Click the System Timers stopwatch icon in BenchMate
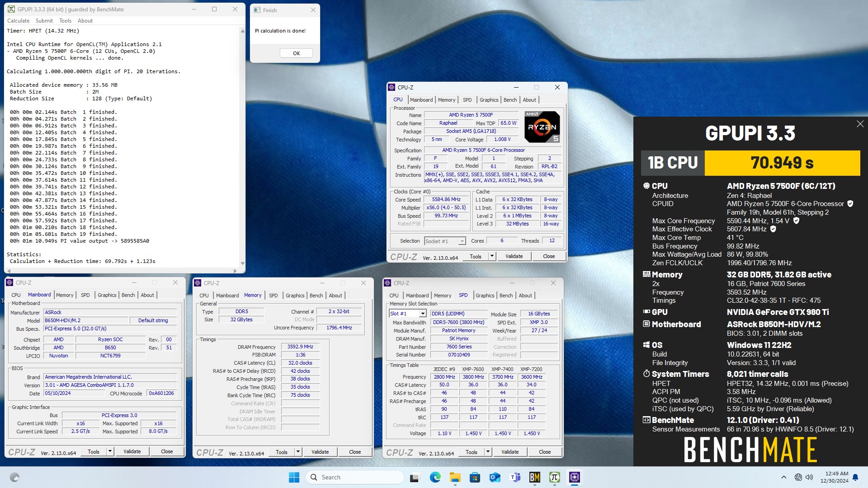 646,374
